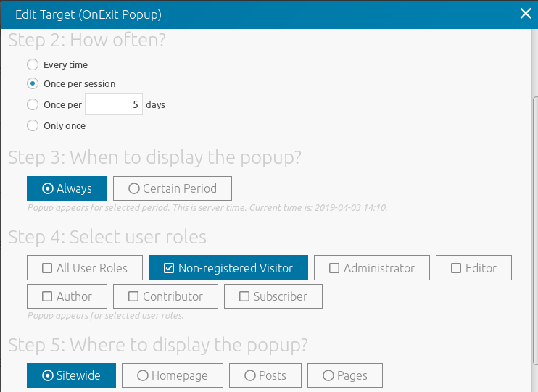Click the 'Edit Target (OnExit Popup)' title

coord(88,14)
